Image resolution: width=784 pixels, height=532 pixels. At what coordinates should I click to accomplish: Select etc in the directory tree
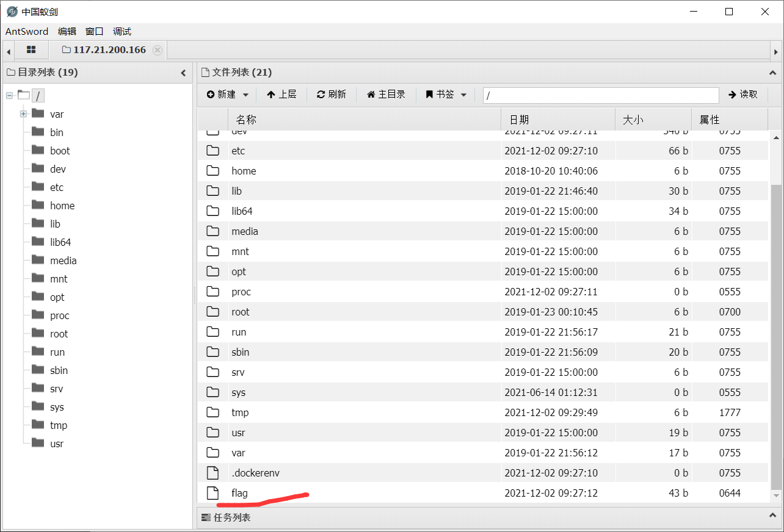tap(57, 187)
